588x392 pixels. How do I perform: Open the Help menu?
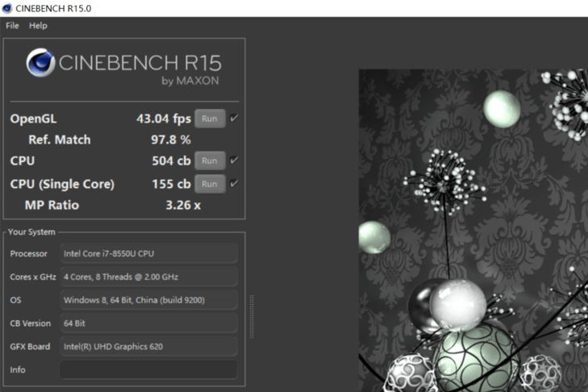(x=38, y=26)
